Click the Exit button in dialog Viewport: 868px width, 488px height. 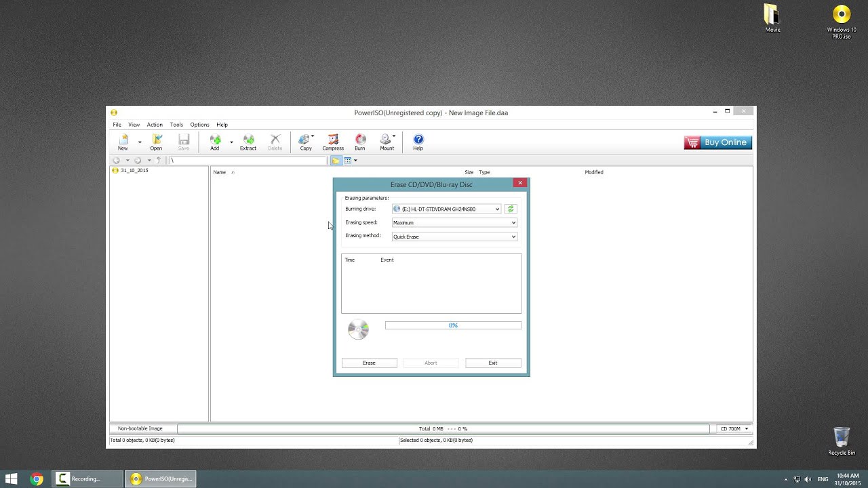tap(493, 363)
